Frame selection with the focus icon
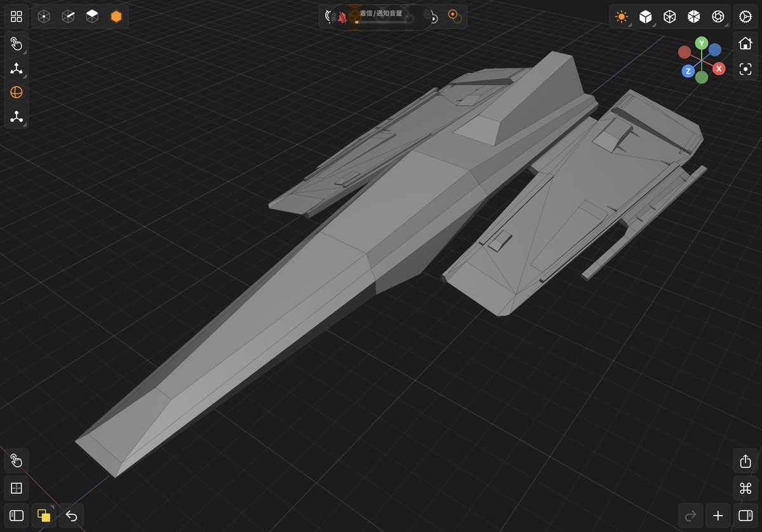This screenshot has width=762, height=532. [x=745, y=69]
